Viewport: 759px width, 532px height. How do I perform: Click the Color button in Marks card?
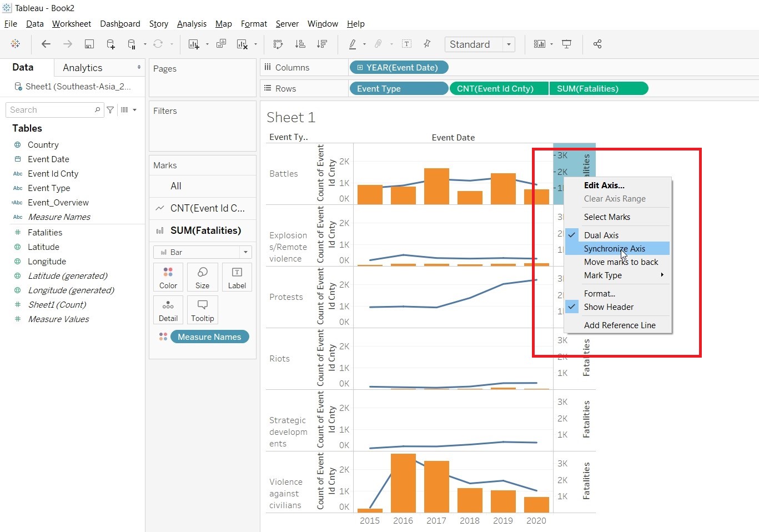pos(168,277)
